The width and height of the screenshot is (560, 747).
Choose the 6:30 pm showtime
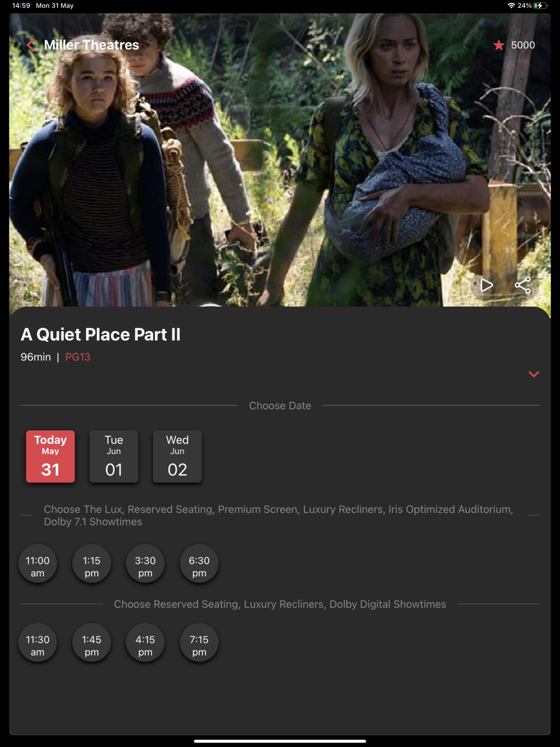(199, 563)
